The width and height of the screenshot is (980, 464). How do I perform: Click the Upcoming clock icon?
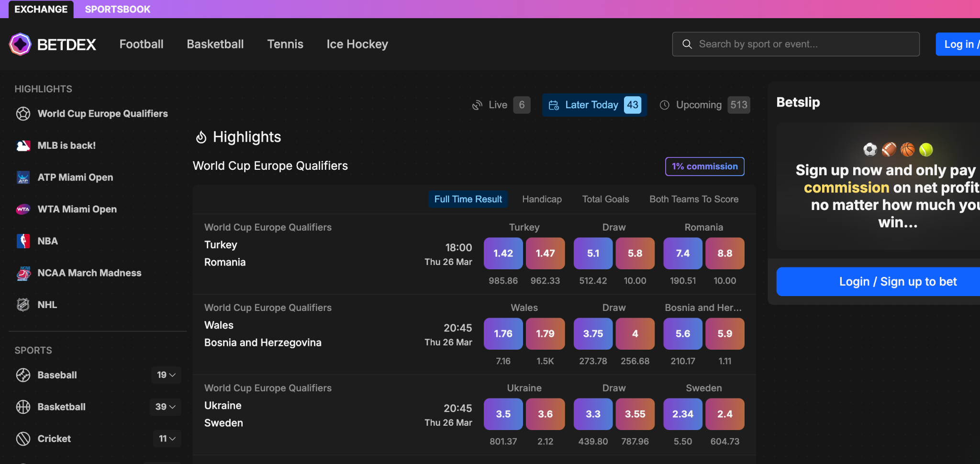pos(665,105)
